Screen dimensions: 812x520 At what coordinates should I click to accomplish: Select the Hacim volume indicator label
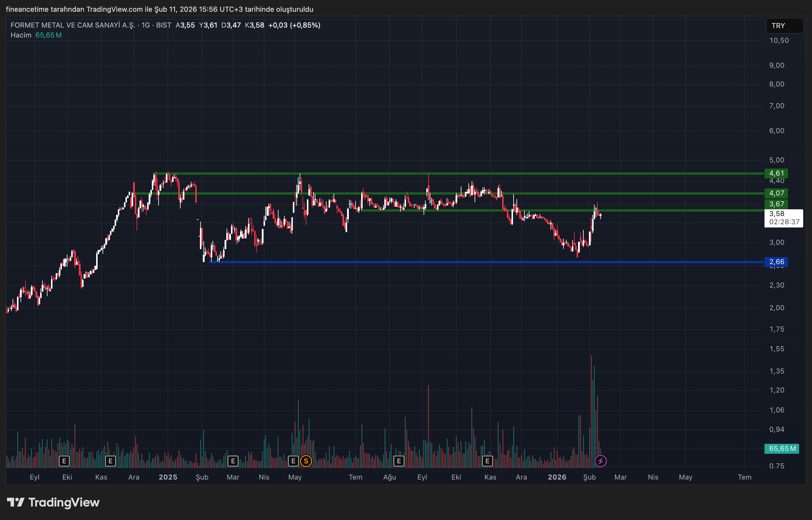21,35
